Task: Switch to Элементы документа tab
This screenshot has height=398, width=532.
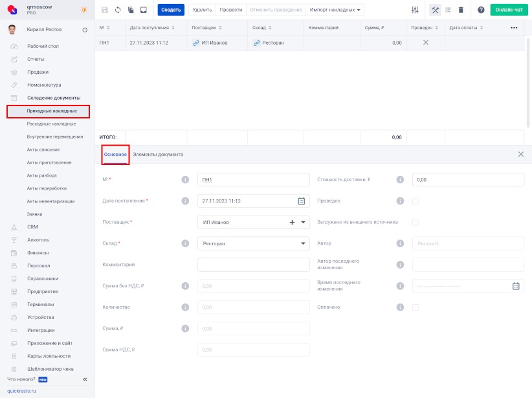Action: (x=158, y=155)
